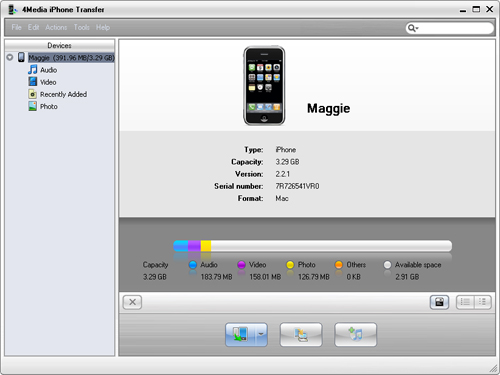Click the copy to iTunes button
This screenshot has height=375, width=500.
point(356,334)
